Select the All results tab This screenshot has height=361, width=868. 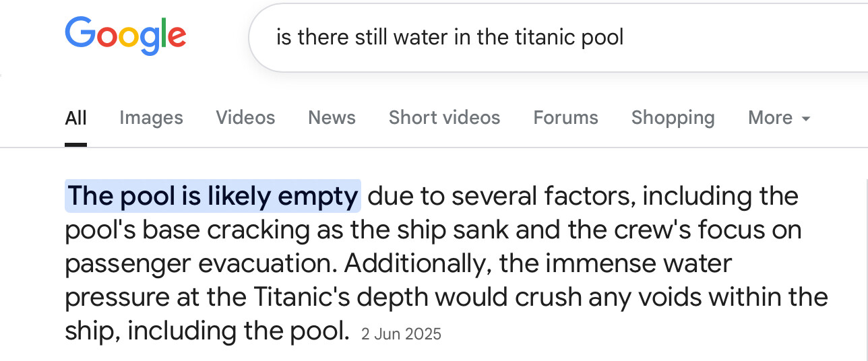(75, 118)
